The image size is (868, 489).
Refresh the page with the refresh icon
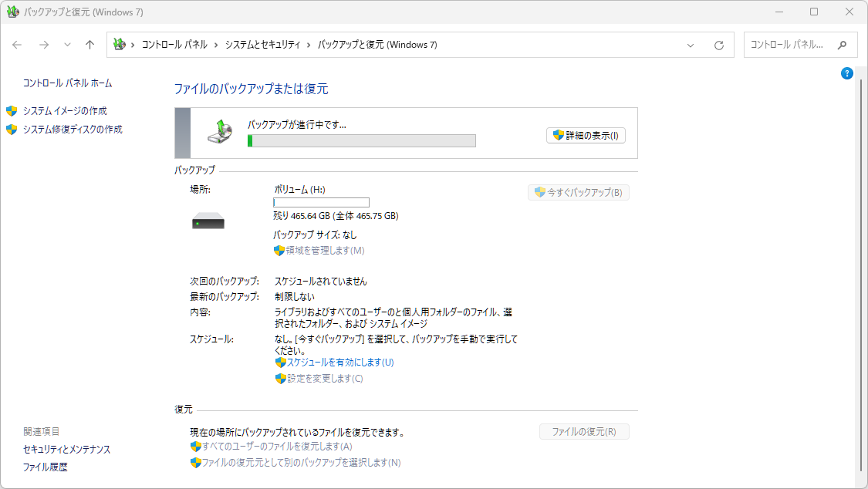pyautogui.click(x=718, y=46)
